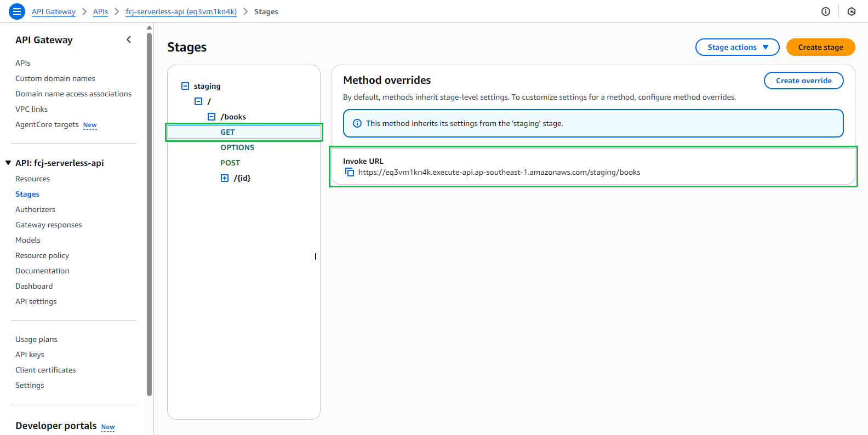Click the New badge beside Developer portals

coord(108,427)
